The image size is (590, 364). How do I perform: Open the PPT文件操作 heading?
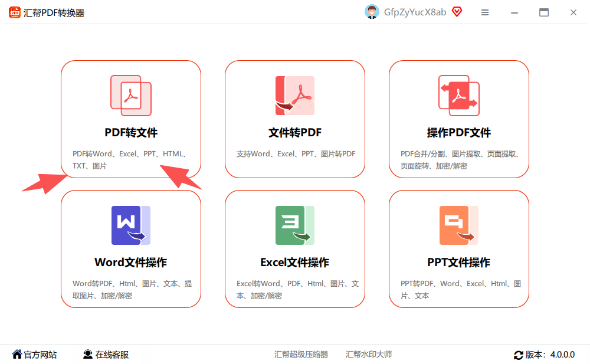(458, 263)
